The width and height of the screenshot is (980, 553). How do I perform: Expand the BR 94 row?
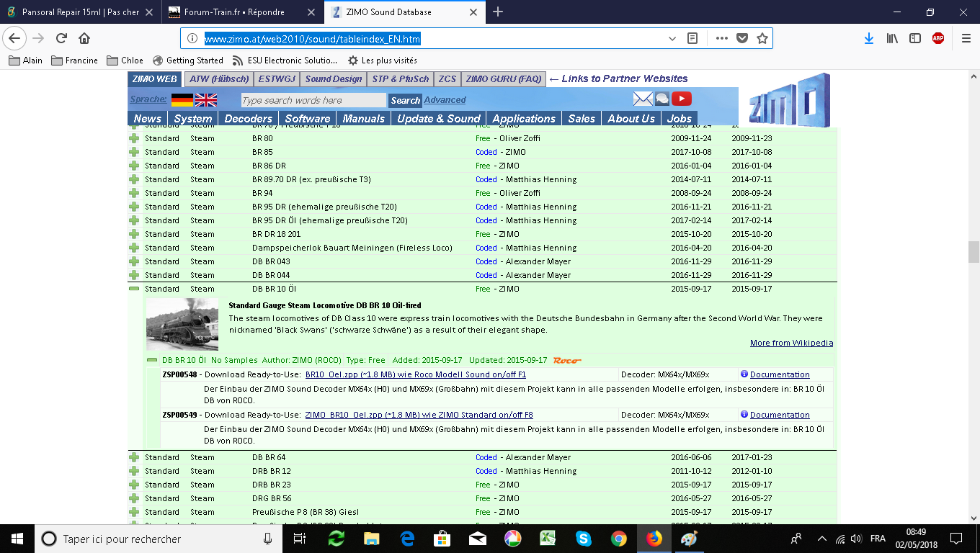click(x=134, y=193)
